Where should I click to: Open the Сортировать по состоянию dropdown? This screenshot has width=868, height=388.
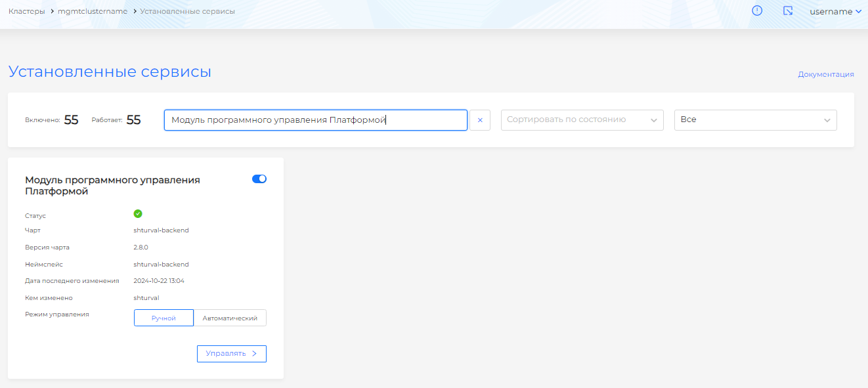pyautogui.click(x=582, y=120)
